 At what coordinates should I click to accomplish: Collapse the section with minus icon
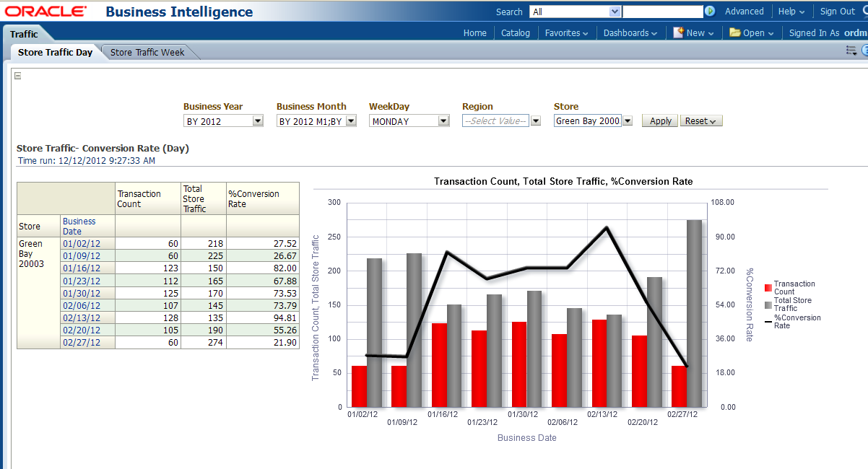tap(18, 76)
